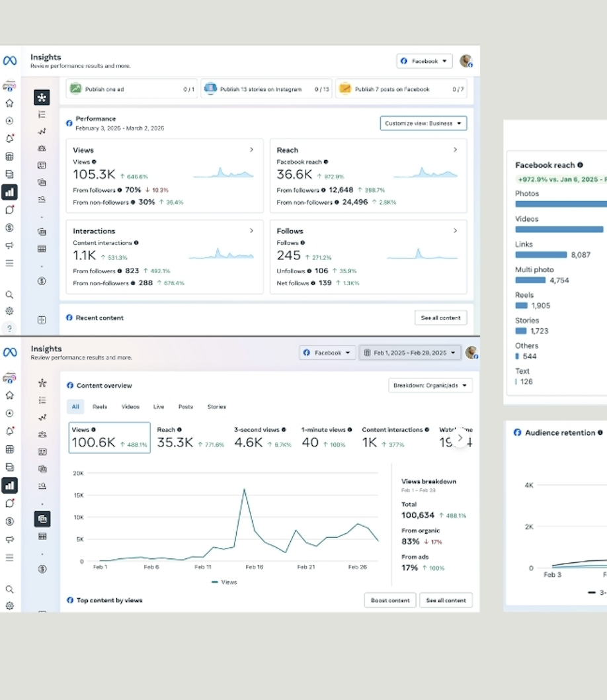The width and height of the screenshot is (607, 700).
Task: Open the search magnifier in upper sidebar
Action: pyautogui.click(x=9, y=294)
